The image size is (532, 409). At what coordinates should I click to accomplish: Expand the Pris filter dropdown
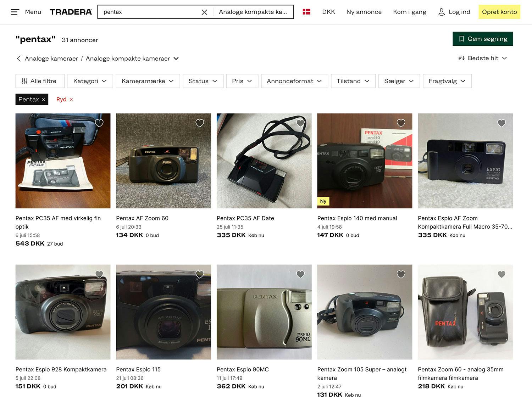point(242,81)
